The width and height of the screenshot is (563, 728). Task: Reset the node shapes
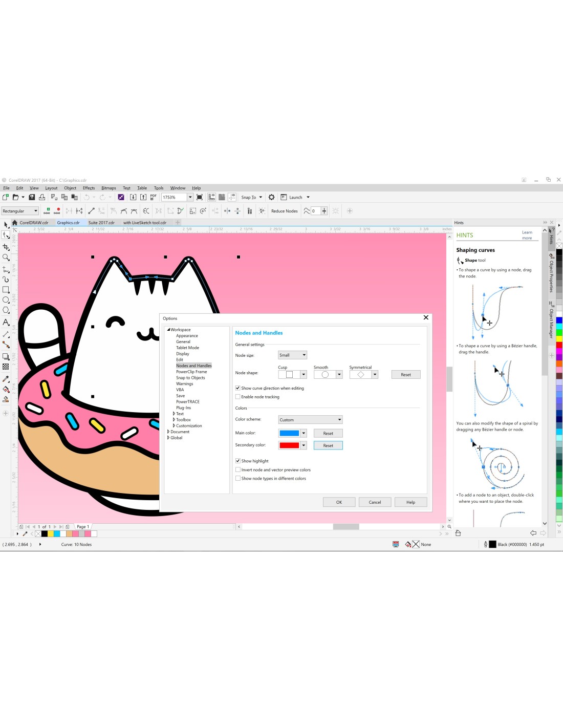(406, 375)
